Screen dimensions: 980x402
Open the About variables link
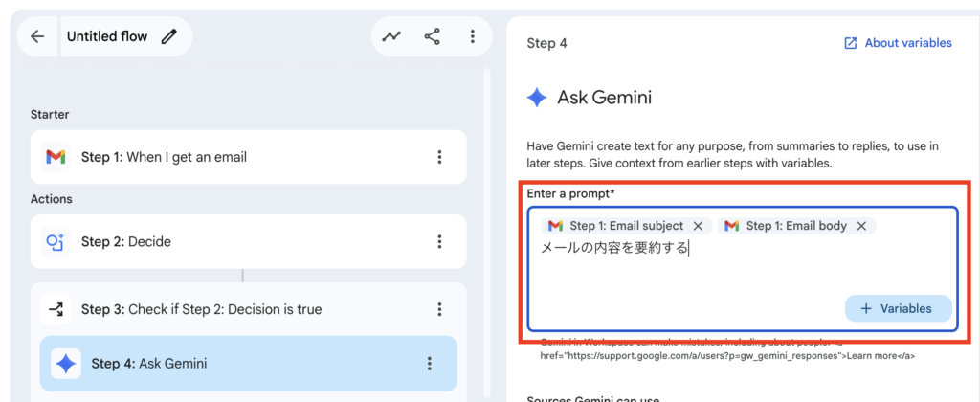point(898,43)
